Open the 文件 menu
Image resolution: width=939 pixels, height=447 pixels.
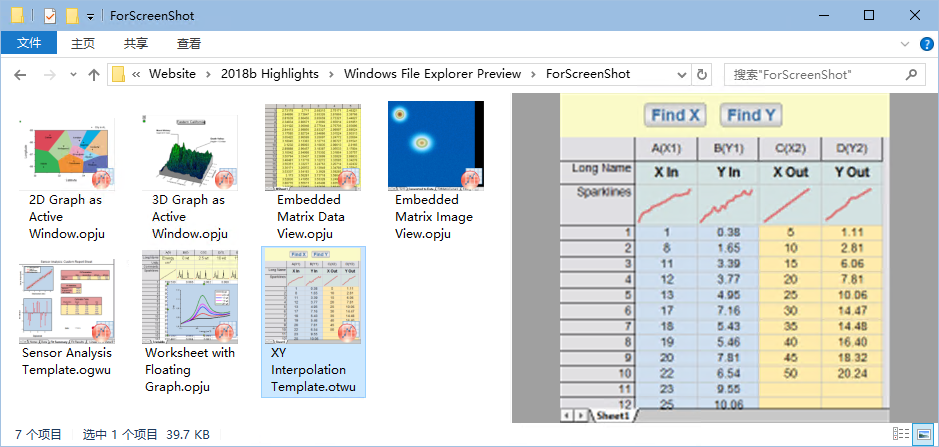pyautogui.click(x=29, y=44)
